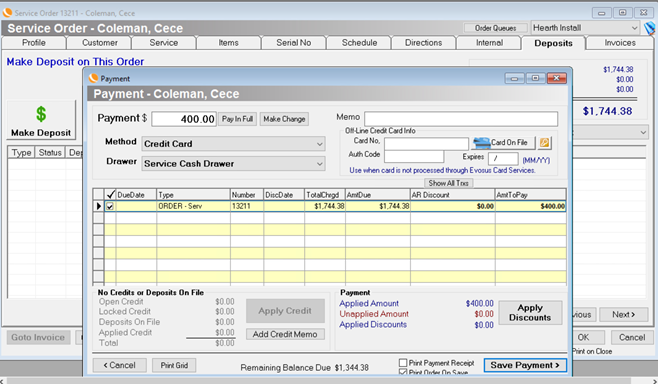Open the Directions tab
658x384 pixels.
423,43
